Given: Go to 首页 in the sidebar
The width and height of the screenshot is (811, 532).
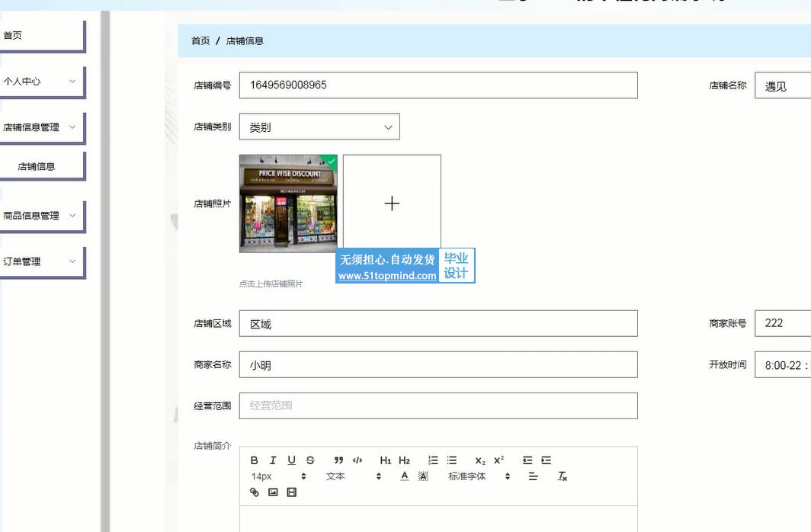Looking at the screenshot, I should coord(41,36).
